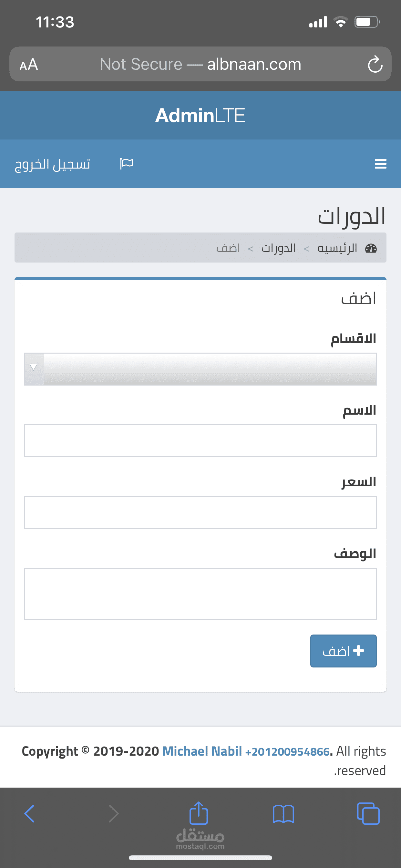This screenshot has width=401, height=868.
Task: Click the dashboard icon in breadcrumb
Action: pyautogui.click(x=371, y=248)
